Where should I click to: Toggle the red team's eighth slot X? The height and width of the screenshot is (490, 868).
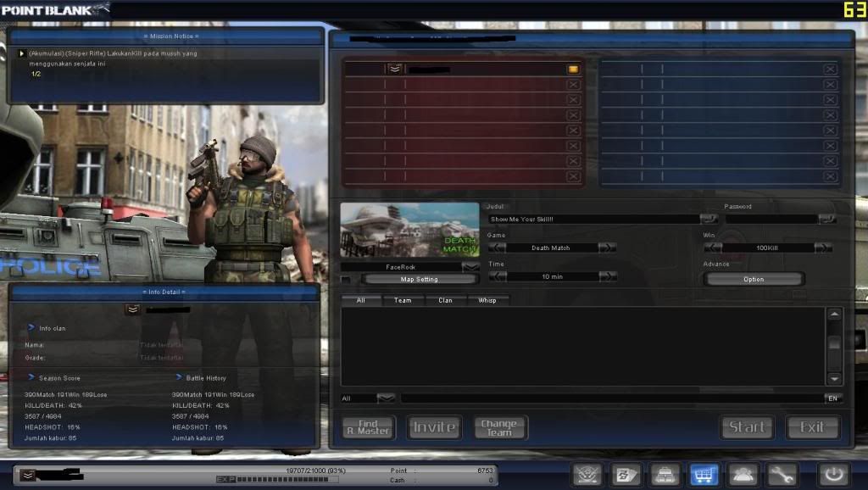574,176
